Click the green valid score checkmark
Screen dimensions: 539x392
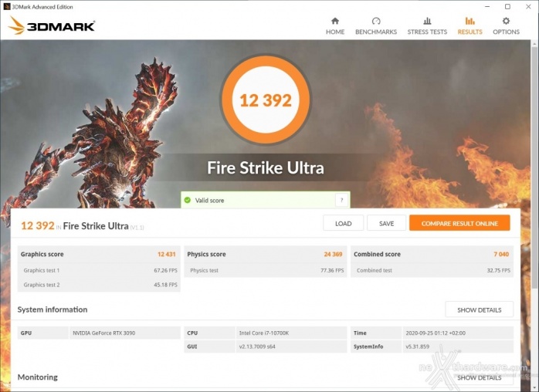point(188,200)
